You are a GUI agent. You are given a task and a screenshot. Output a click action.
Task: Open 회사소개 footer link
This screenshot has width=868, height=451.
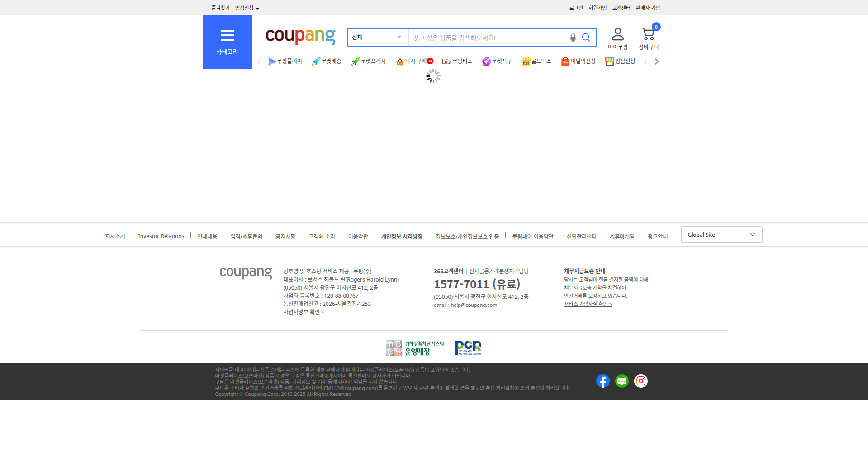click(x=115, y=236)
